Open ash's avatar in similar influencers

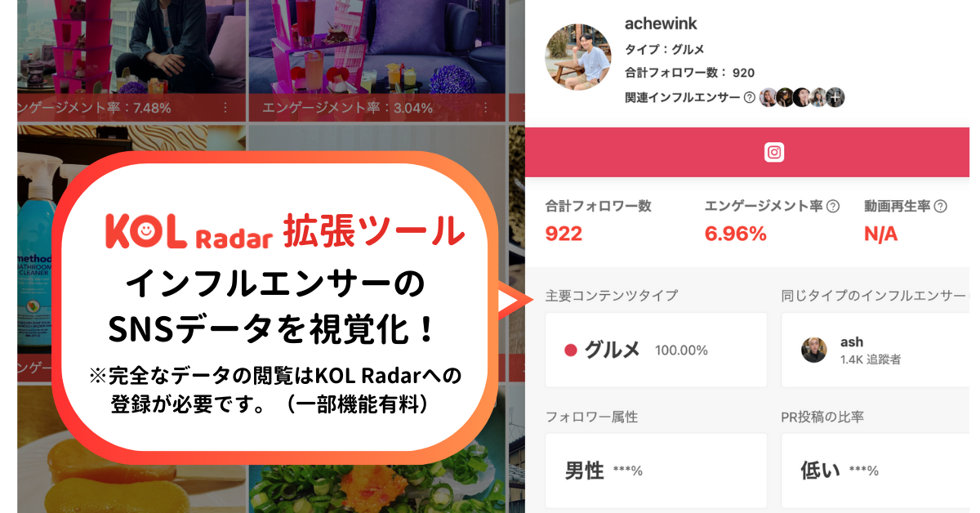[814, 350]
